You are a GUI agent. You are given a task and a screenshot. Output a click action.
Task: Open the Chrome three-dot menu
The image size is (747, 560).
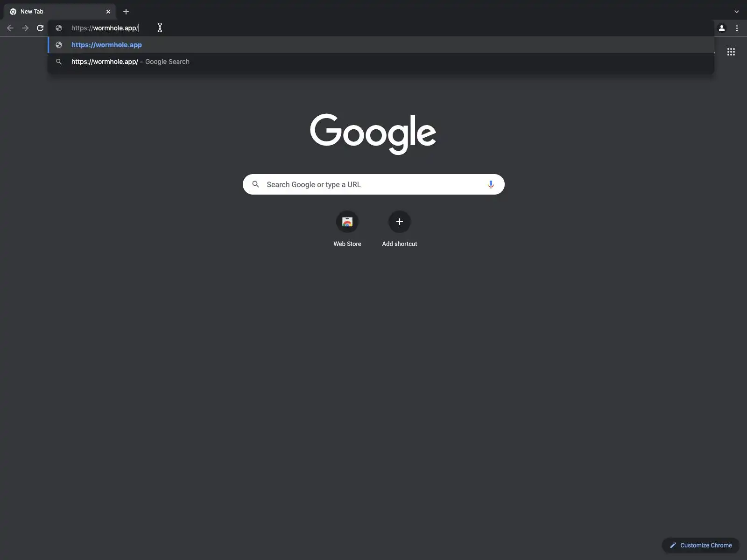pos(737,28)
